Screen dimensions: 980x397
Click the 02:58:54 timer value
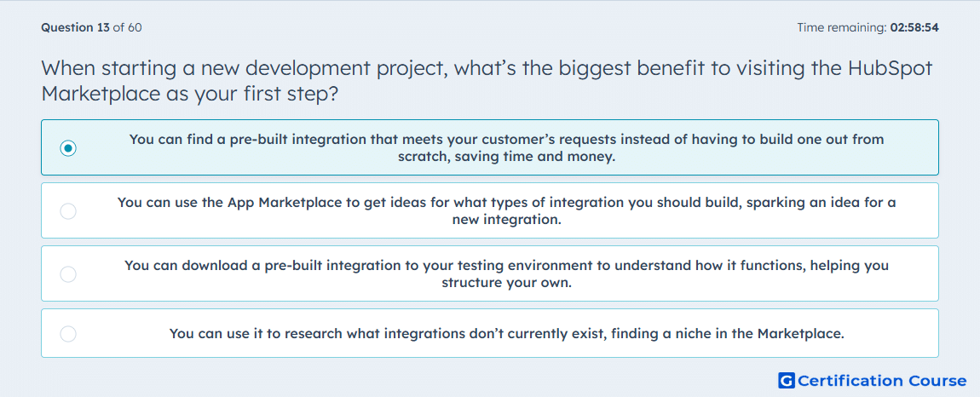[914, 27]
